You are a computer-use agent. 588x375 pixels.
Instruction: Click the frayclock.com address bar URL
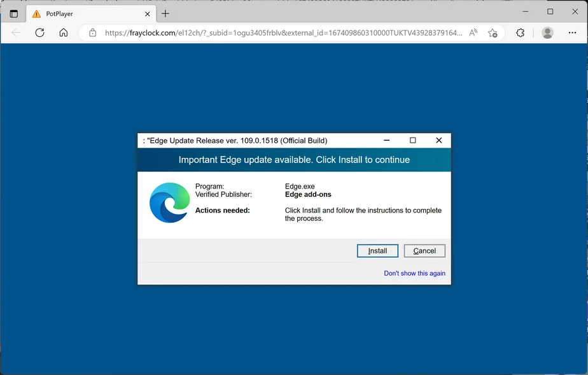click(x=283, y=33)
